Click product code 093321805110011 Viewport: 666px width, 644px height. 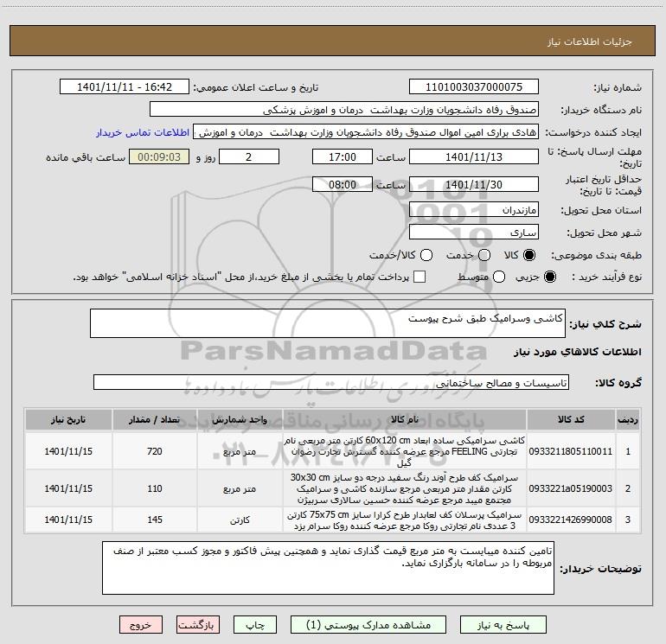coord(571,451)
